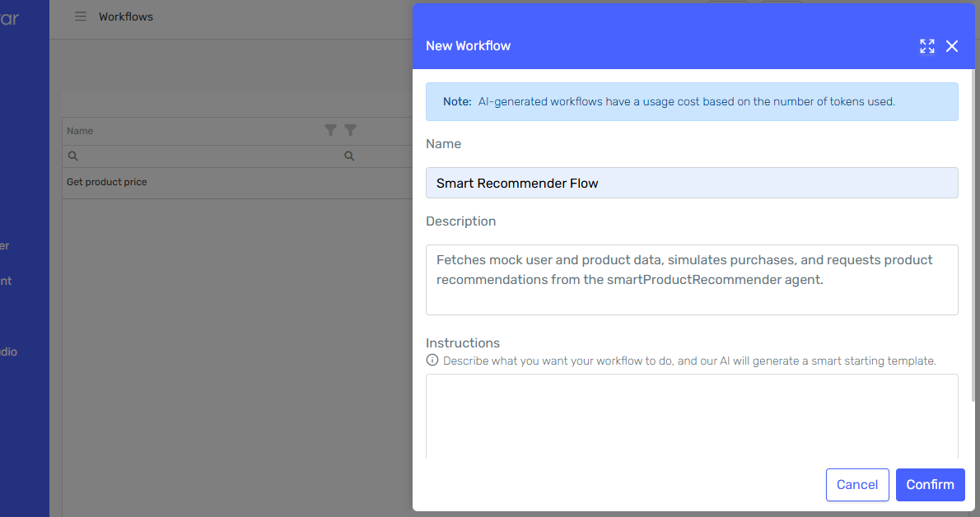Cancel the New Workflow dialog

tap(857, 485)
